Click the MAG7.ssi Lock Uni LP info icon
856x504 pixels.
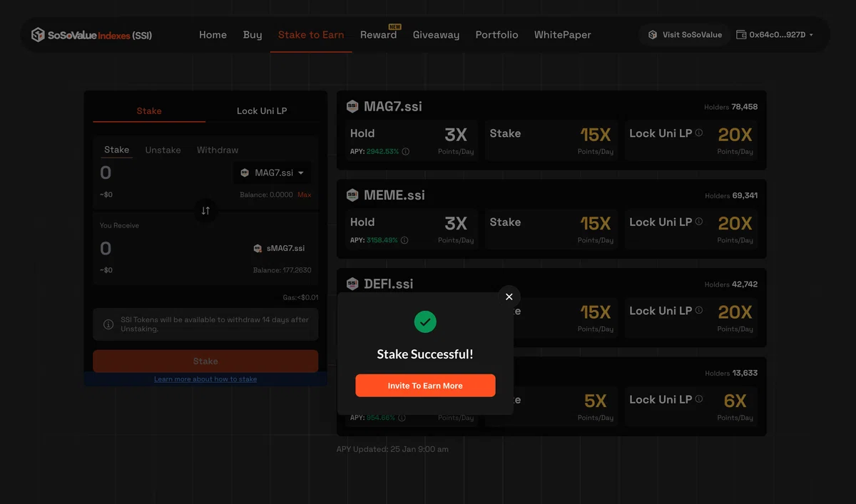point(699,133)
